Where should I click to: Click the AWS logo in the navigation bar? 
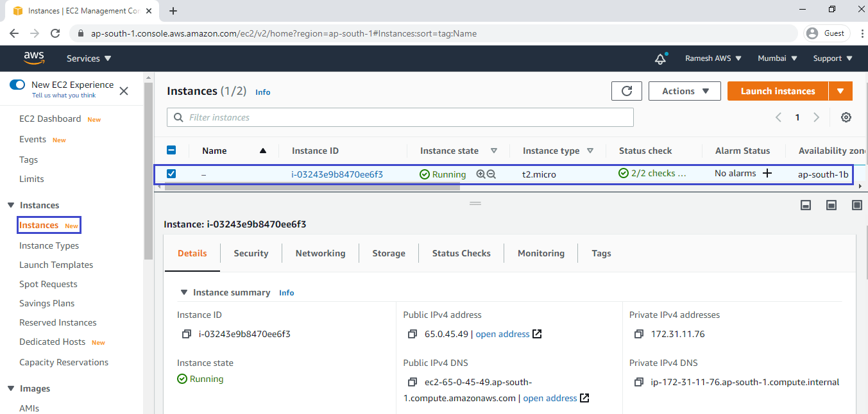(x=34, y=58)
